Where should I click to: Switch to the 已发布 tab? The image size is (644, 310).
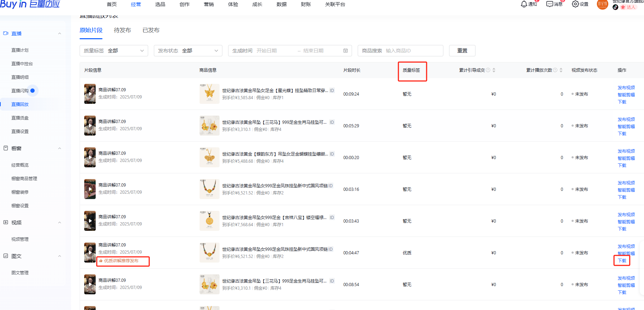click(x=151, y=30)
